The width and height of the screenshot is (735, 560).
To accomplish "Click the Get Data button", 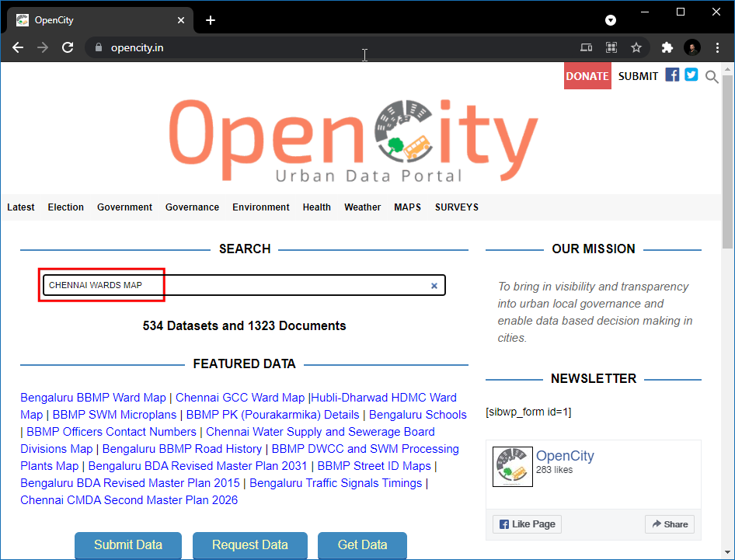I will click(362, 545).
